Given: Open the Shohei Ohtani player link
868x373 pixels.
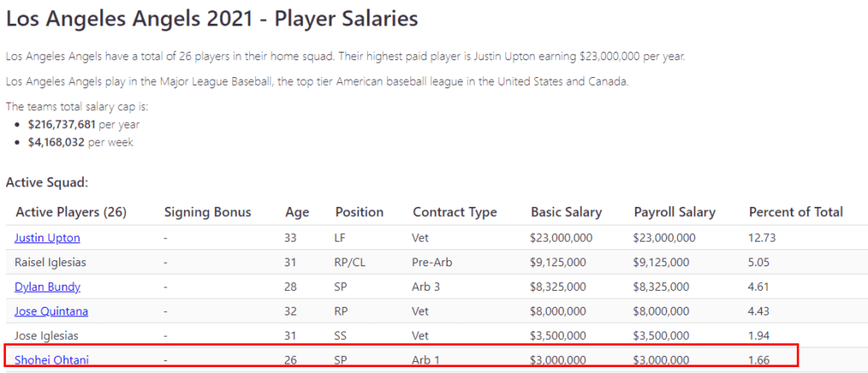Looking at the screenshot, I should point(51,359).
